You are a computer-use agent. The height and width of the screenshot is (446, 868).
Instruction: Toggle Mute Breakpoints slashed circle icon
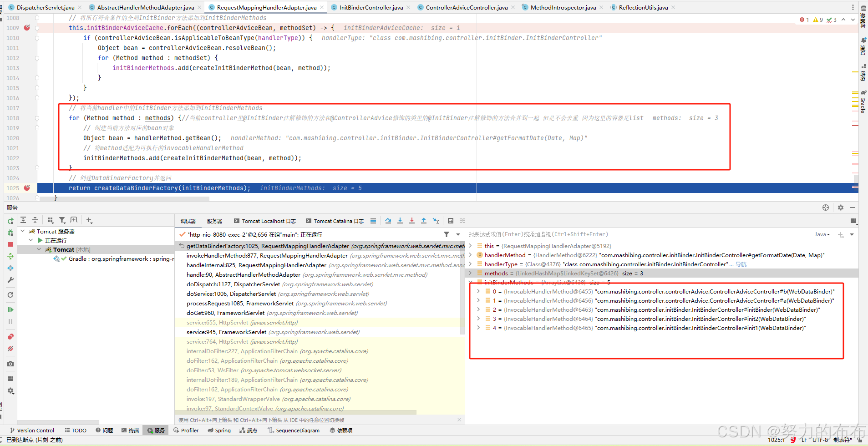(x=10, y=349)
